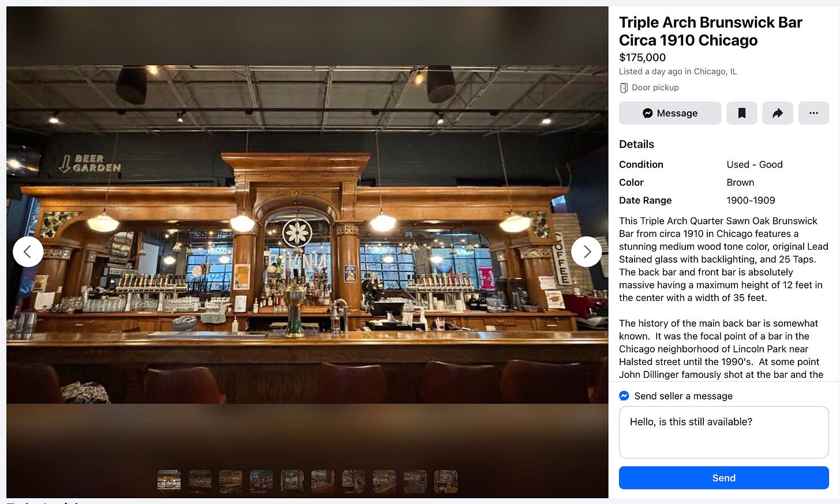Screen dimensions: 840x504
Task: Click the 'Hello, is this still available?' message field
Action: (x=723, y=432)
